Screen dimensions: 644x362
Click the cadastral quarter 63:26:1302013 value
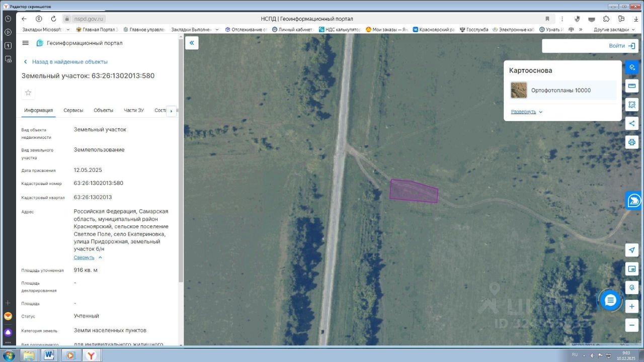click(93, 197)
